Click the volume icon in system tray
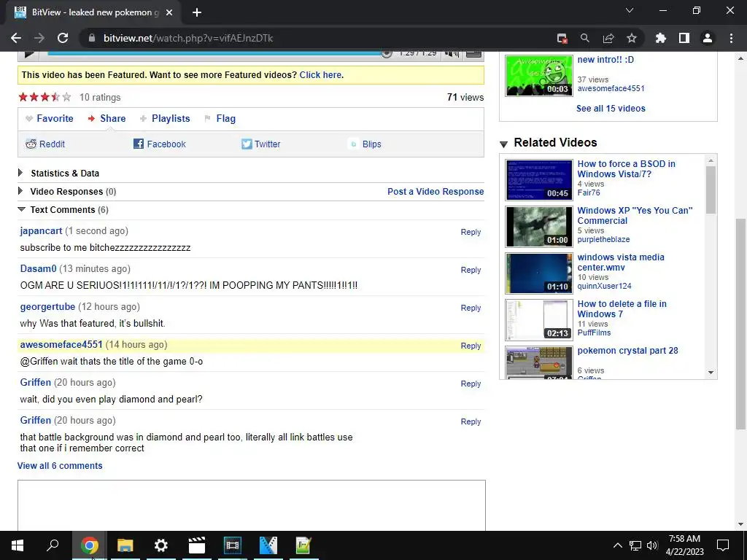Image resolution: width=747 pixels, height=560 pixels. pyautogui.click(x=652, y=545)
